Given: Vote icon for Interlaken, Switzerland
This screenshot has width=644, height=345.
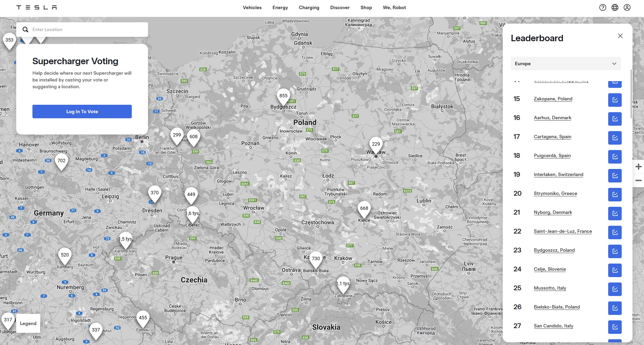Looking at the screenshot, I should (x=615, y=176).
